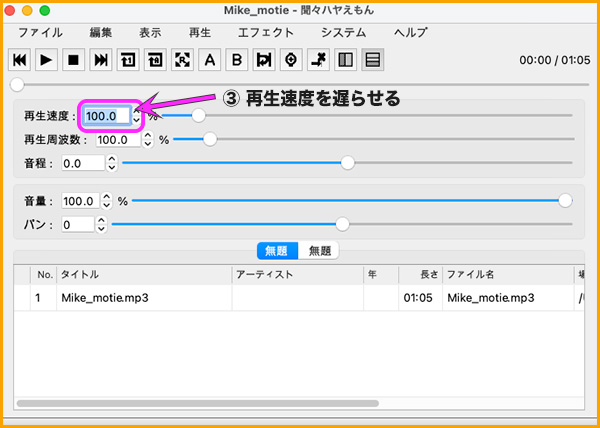Open the ヘルプ menu
600x428 pixels.
[x=411, y=33]
